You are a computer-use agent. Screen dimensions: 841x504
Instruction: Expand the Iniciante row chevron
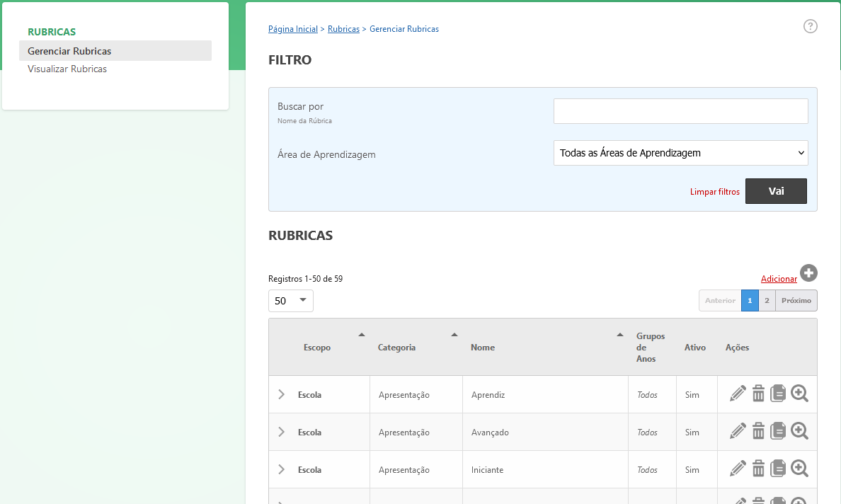[x=281, y=470]
